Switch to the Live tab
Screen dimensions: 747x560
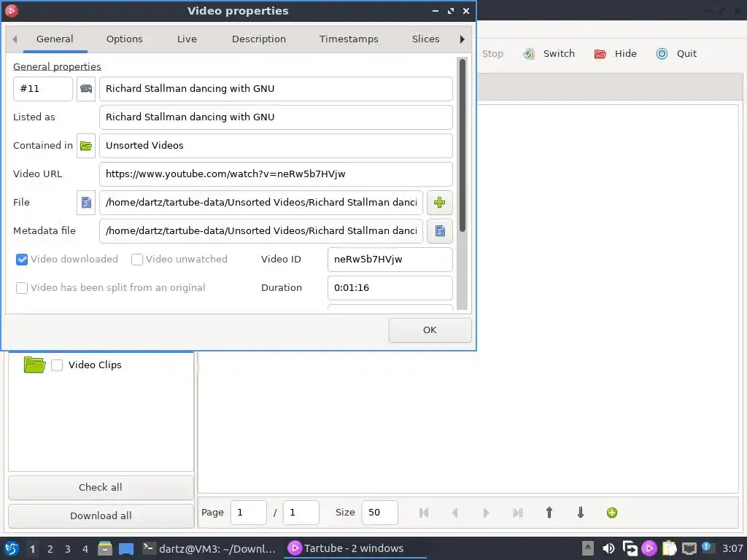(187, 39)
